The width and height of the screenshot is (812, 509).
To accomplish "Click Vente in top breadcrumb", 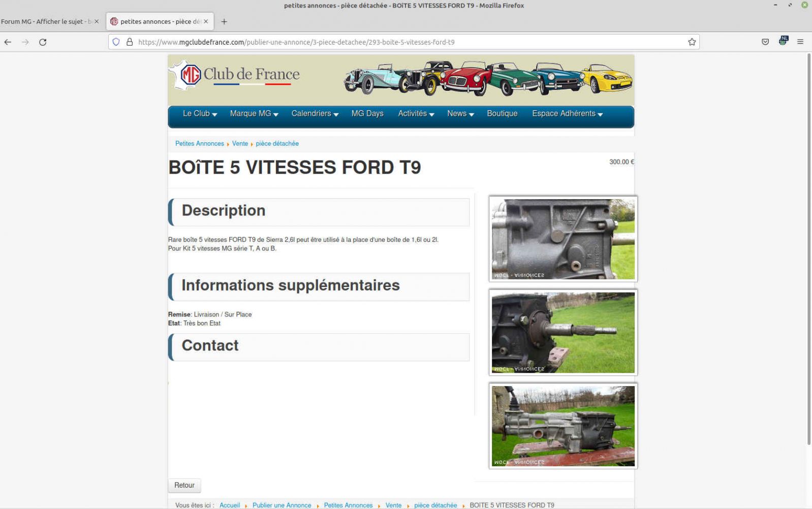I will click(240, 144).
